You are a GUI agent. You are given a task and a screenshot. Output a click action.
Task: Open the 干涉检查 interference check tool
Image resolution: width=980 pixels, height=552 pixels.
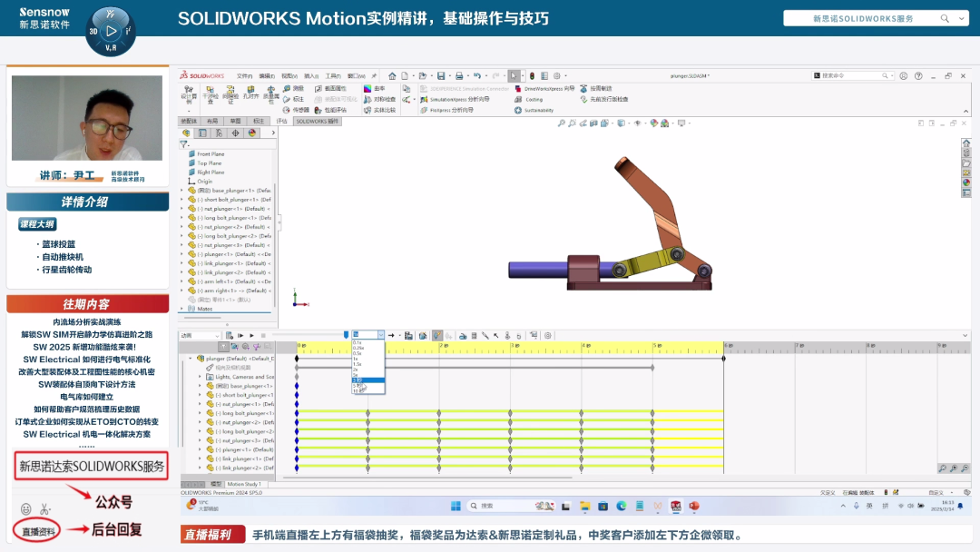(210, 93)
